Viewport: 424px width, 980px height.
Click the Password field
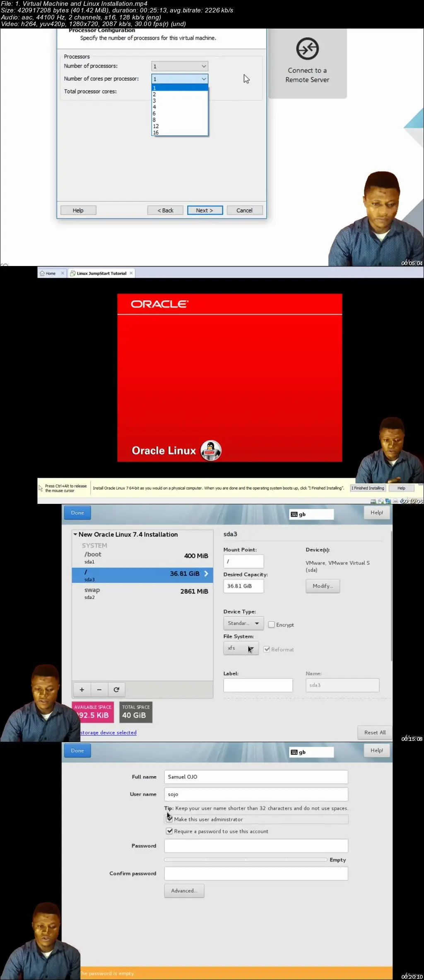click(x=256, y=846)
